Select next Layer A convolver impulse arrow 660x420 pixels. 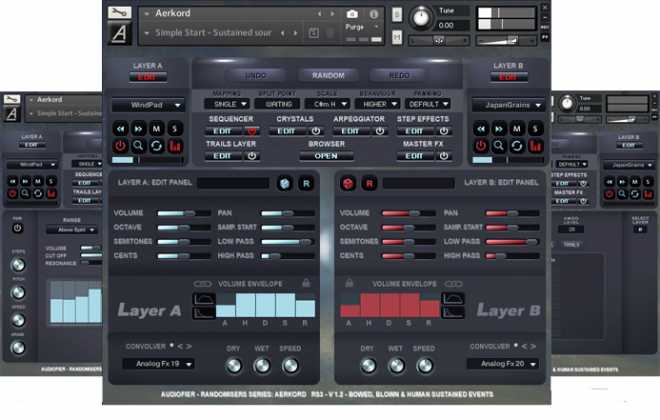point(189,346)
